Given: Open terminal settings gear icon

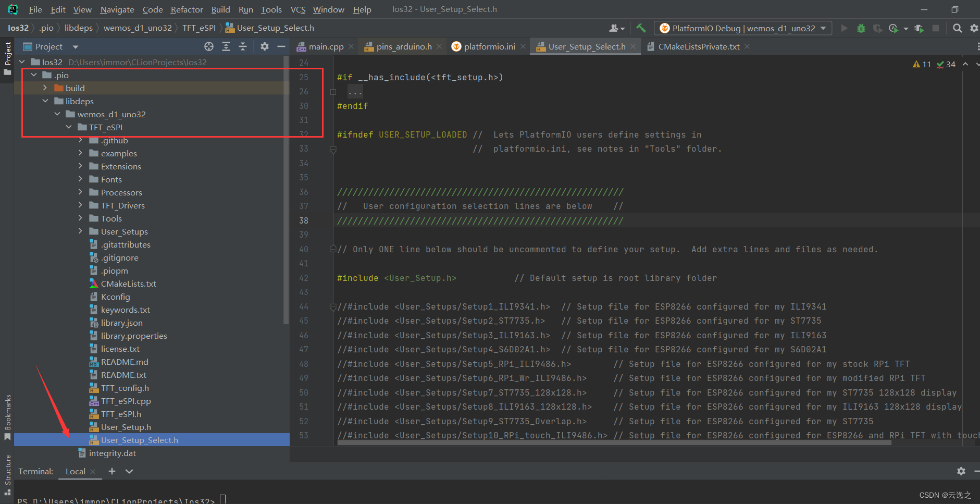Looking at the screenshot, I should 961,471.
